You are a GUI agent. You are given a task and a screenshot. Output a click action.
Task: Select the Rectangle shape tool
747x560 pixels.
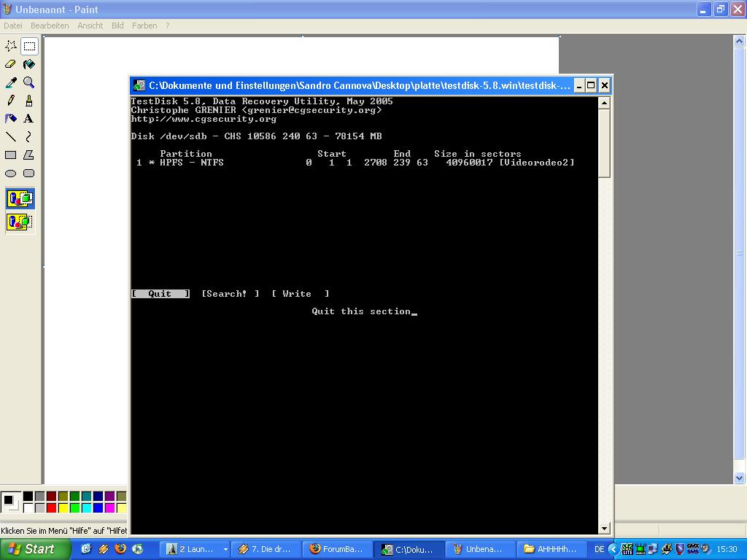click(11, 155)
